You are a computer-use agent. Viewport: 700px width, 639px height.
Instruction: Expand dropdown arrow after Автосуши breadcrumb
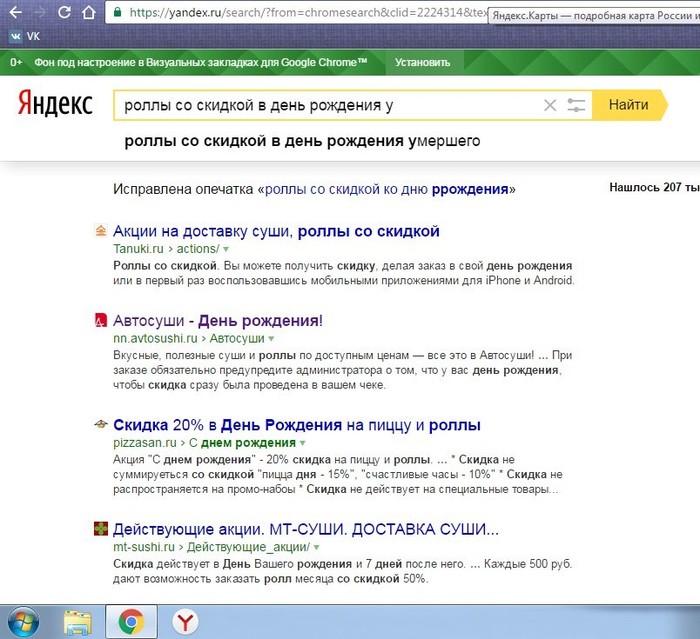click(272, 339)
